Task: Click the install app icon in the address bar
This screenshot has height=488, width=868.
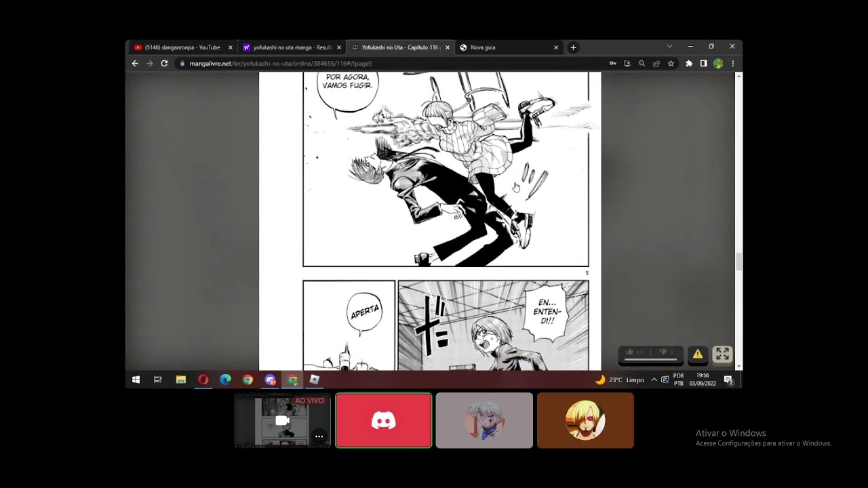Action: [x=627, y=64]
